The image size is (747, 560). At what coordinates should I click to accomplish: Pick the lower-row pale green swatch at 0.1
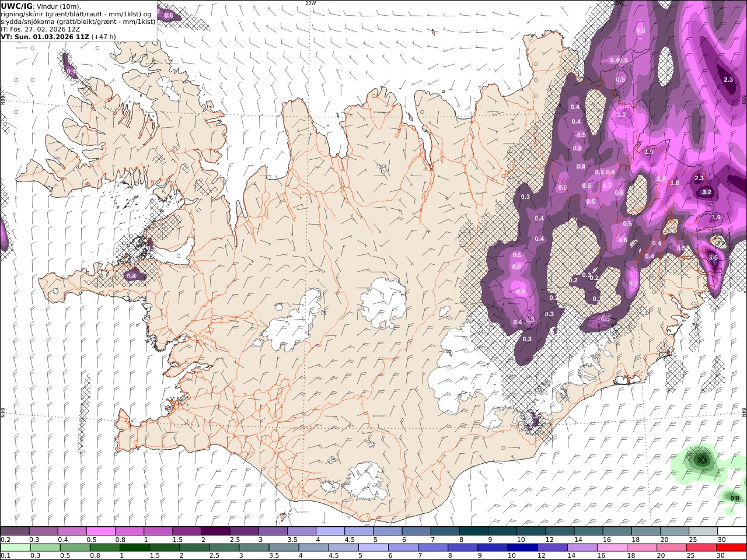point(15,548)
